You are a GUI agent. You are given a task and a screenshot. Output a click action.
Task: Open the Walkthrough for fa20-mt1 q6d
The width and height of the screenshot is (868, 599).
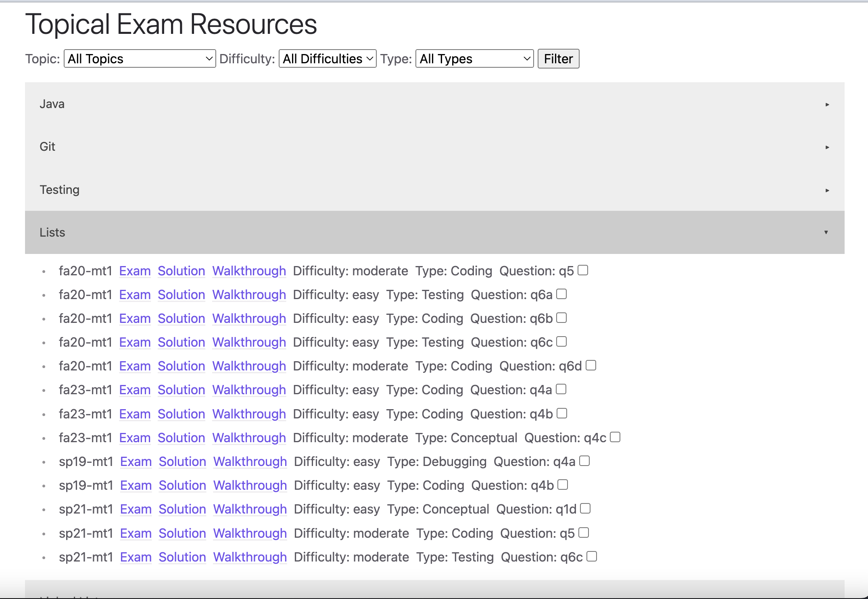[249, 366]
